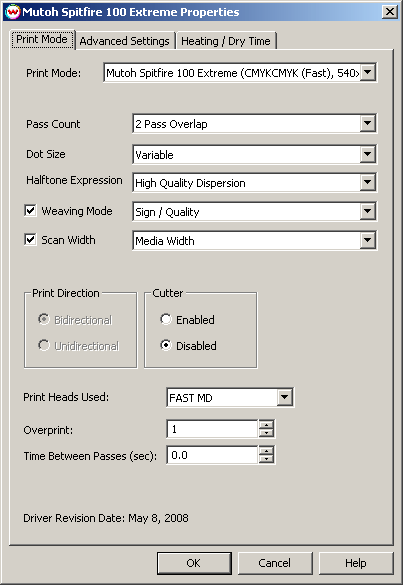Screen dimensions: 403x585
Task: Click the Halftone Expression label
Action: (74, 180)
